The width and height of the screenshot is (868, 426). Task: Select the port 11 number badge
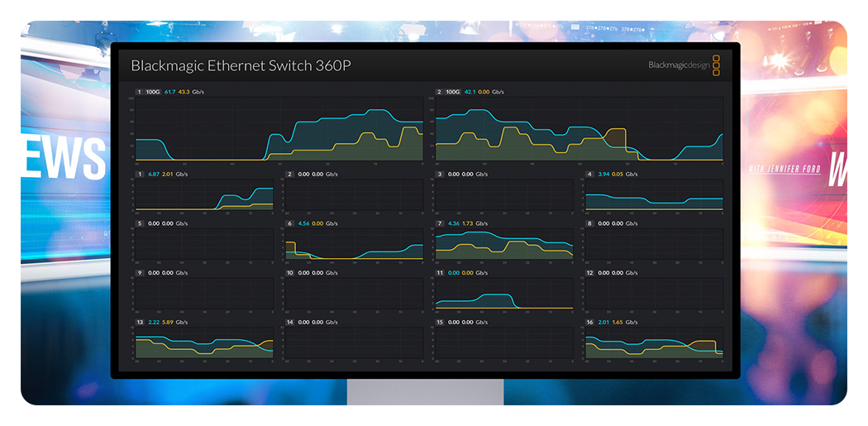pos(441,272)
